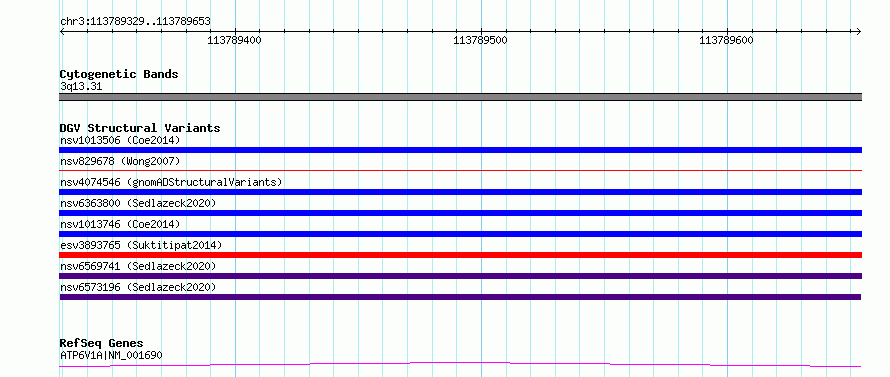This screenshot has height=377, width=890.
Task: Select the DGV Structural Variants track heading
Action: 140,128
